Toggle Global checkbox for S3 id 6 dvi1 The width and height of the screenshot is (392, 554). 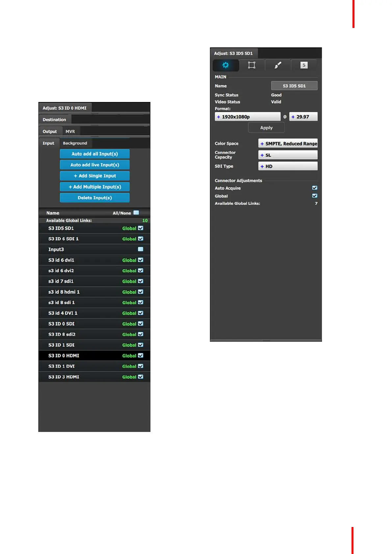pyautogui.click(x=141, y=260)
